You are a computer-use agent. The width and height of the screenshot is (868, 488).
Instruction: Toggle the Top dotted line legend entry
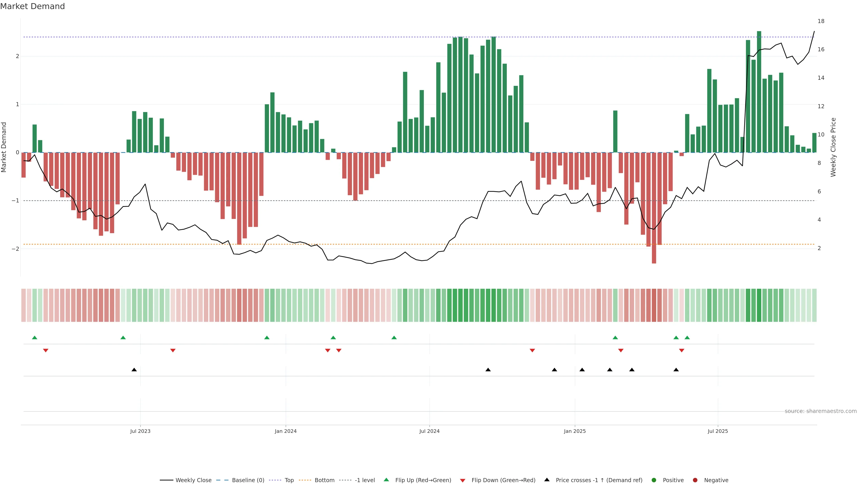(x=289, y=480)
